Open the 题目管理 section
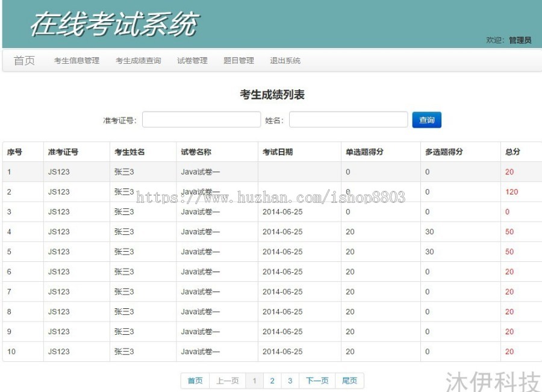The height and width of the screenshot is (392, 542). (x=239, y=60)
